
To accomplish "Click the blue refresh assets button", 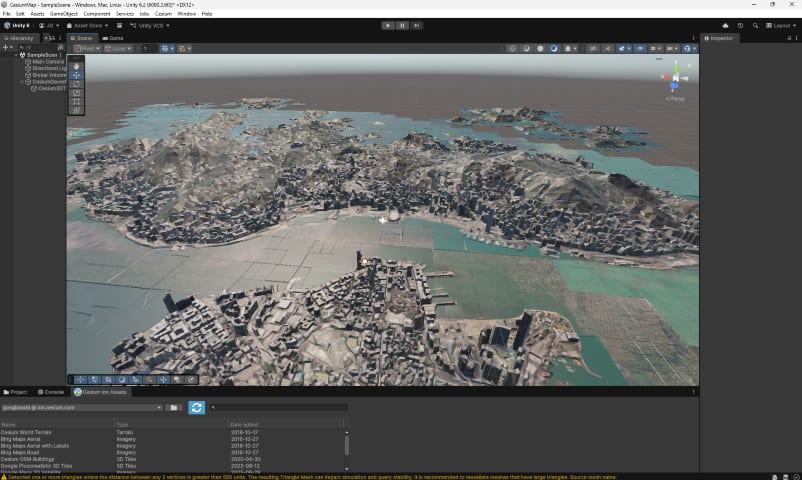I will pyautogui.click(x=196, y=408).
